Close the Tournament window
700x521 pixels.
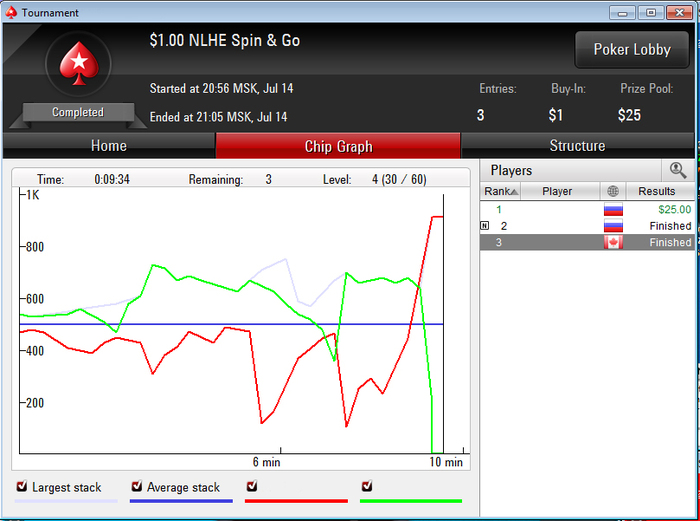[679, 13]
